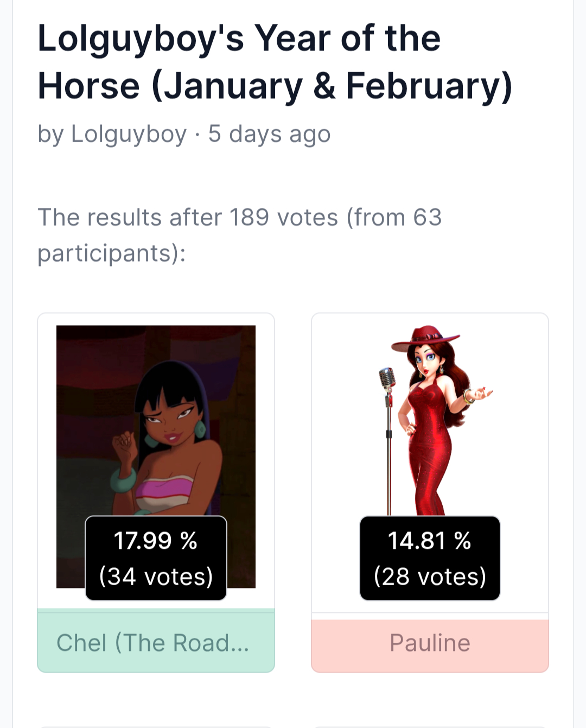Open the Lolguyboy author name link
The width and height of the screenshot is (586, 728).
(x=128, y=134)
